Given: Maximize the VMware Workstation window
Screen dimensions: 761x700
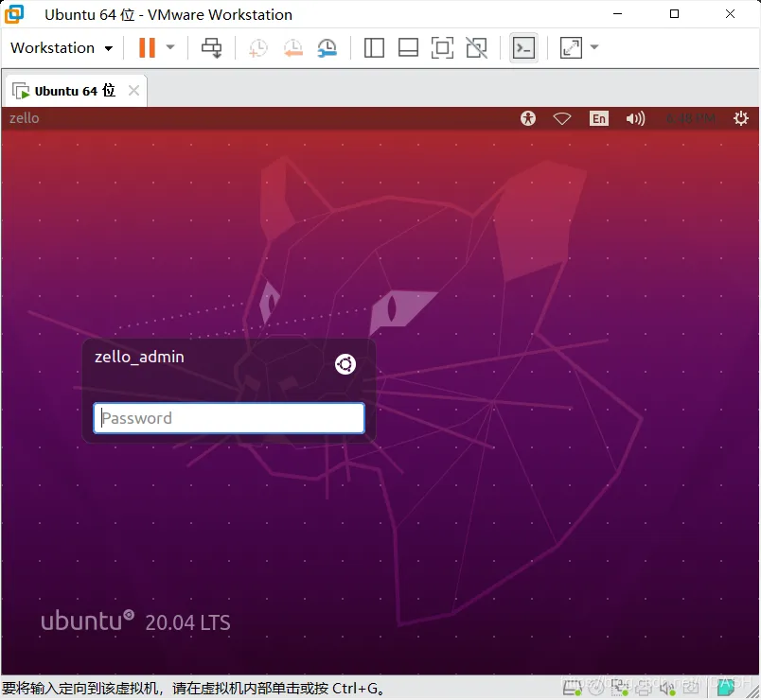Looking at the screenshot, I should click(674, 14).
